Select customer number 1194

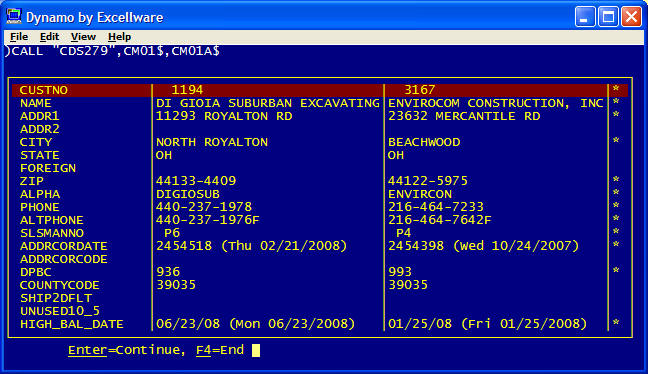point(187,90)
